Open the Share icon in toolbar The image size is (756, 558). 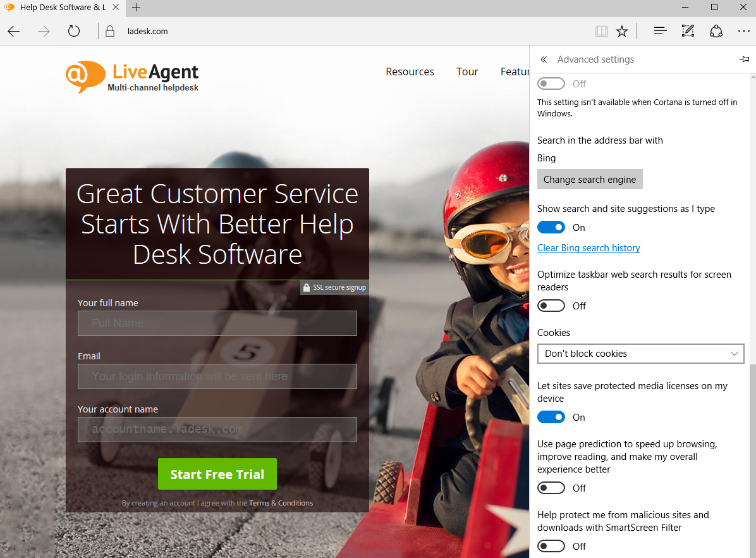pyautogui.click(x=716, y=31)
